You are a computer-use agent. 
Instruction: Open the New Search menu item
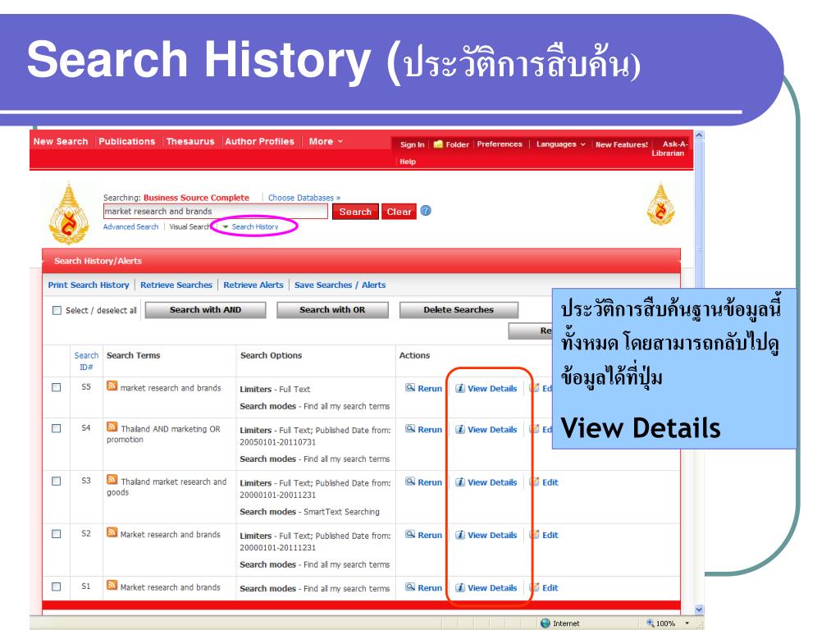pos(61,141)
